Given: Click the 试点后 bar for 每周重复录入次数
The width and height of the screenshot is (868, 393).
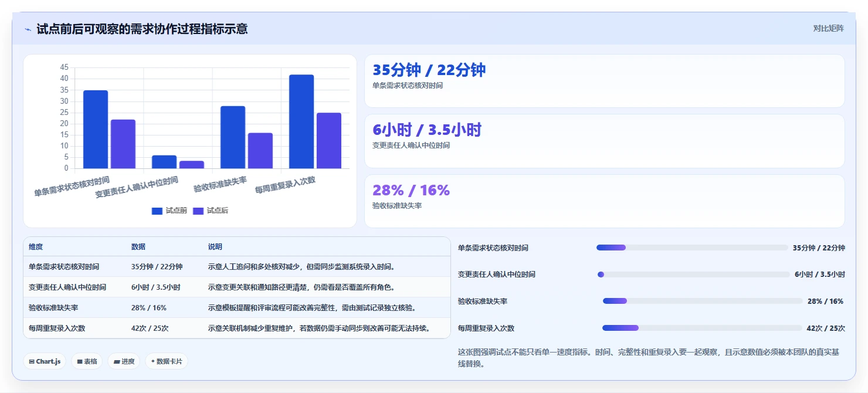Looking at the screenshot, I should pos(329,141).
